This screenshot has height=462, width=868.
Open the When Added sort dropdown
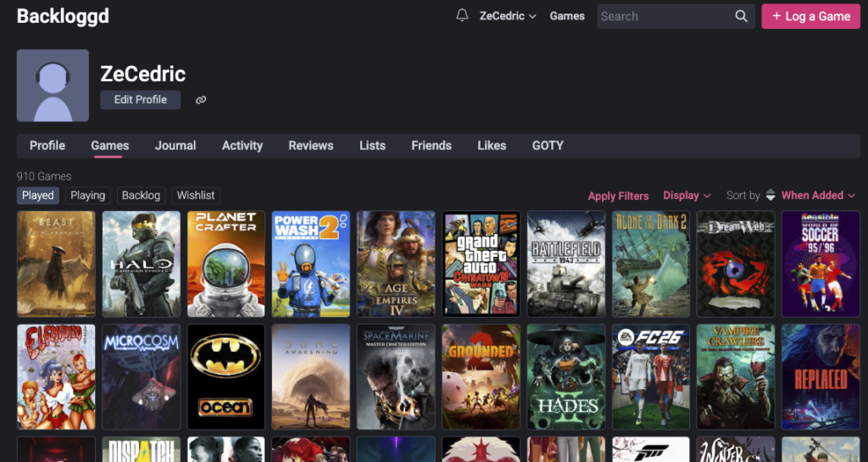click(818, 195)
